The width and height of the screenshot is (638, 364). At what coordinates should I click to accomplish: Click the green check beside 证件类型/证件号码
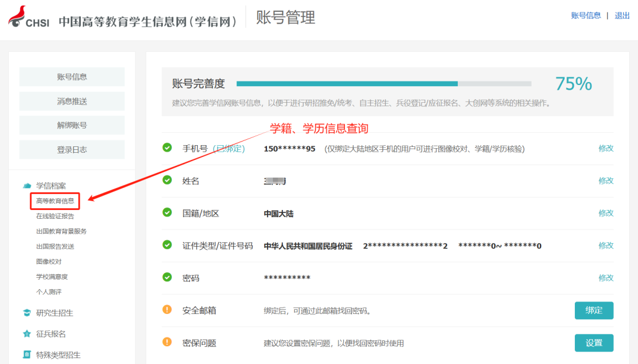tap(167, 245)
